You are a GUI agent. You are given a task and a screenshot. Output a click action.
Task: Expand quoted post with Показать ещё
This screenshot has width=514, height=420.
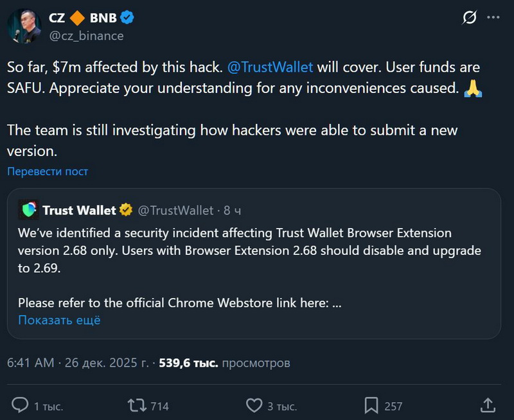pyautogui.click(x=59, y=320)
